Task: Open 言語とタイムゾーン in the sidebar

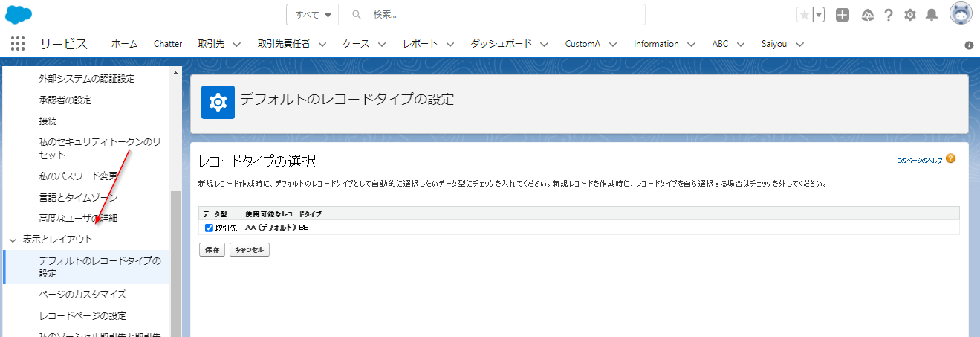Action: (78, 198)
